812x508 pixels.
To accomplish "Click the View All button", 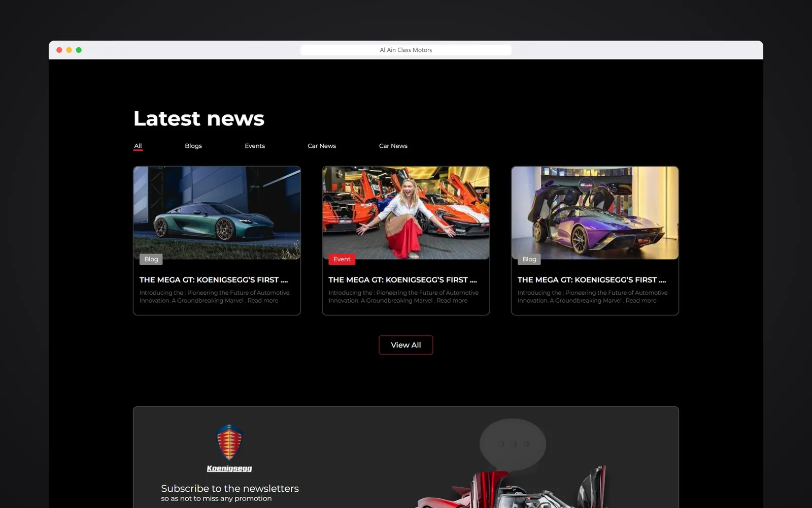I will pos(406,345).
